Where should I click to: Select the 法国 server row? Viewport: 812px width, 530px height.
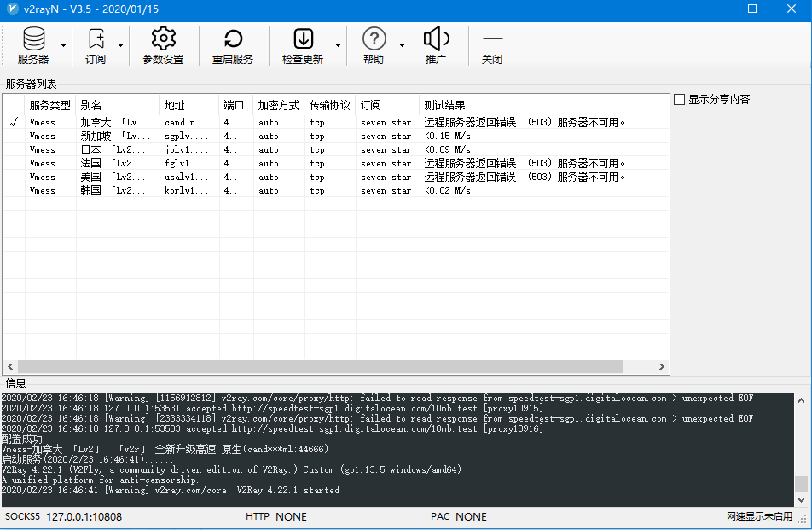pos(336,163)
